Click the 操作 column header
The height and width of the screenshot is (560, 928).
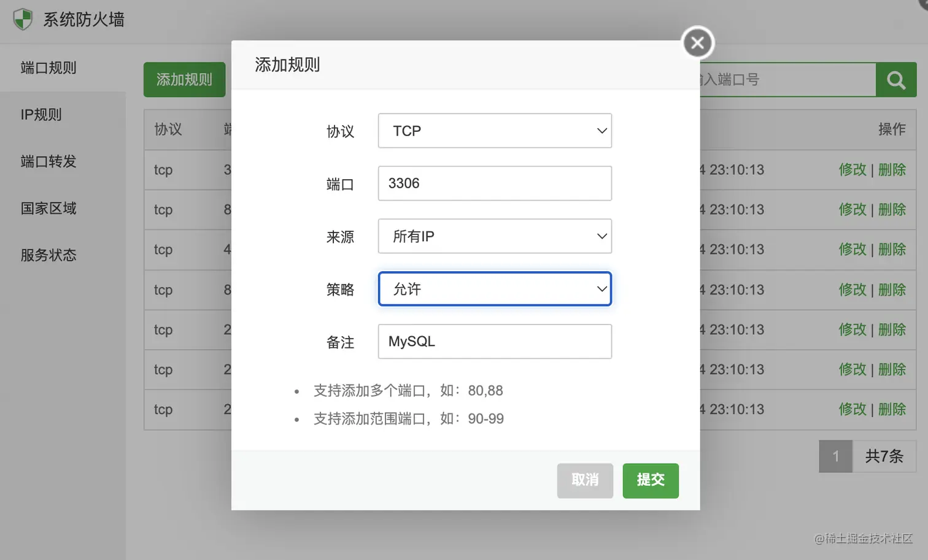click(x=892, y=129)
